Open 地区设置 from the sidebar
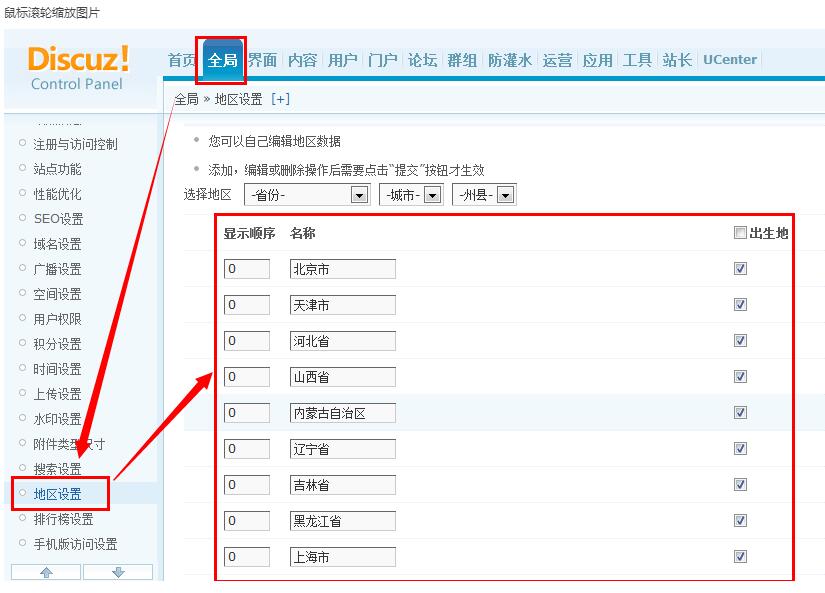 [x=61, y=494]
